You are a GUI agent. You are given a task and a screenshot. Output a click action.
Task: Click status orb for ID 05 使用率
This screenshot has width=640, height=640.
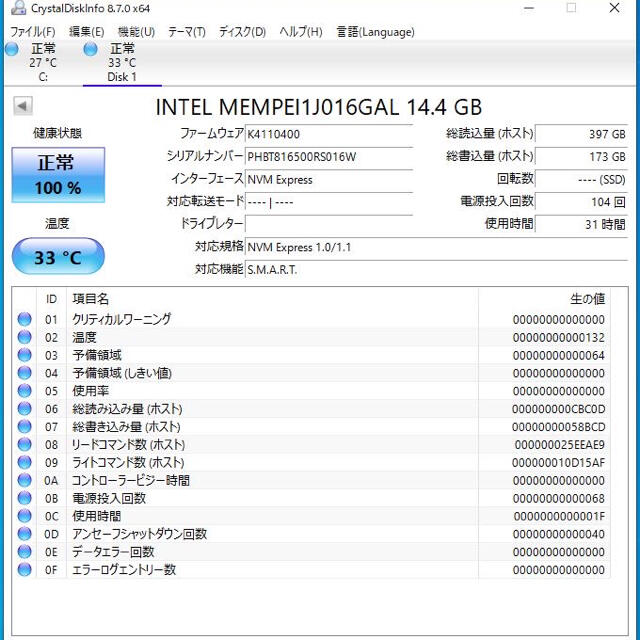24,391
